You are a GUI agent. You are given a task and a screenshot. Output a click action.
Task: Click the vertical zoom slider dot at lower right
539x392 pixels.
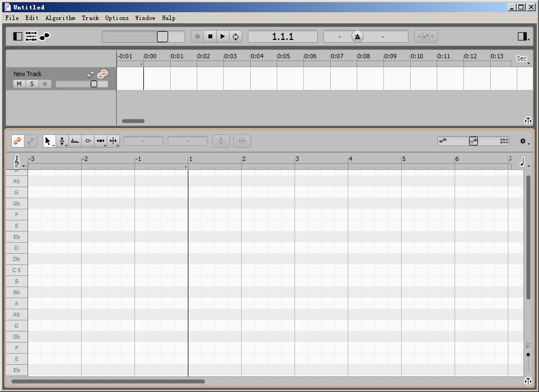(528, 355)
